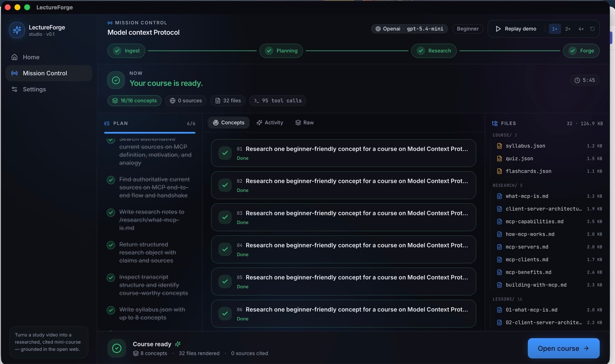The width and height of the screenshot is (615, 364).
Task: Collapse the RESEARCH/ folder group
Action: pos(507,185)
